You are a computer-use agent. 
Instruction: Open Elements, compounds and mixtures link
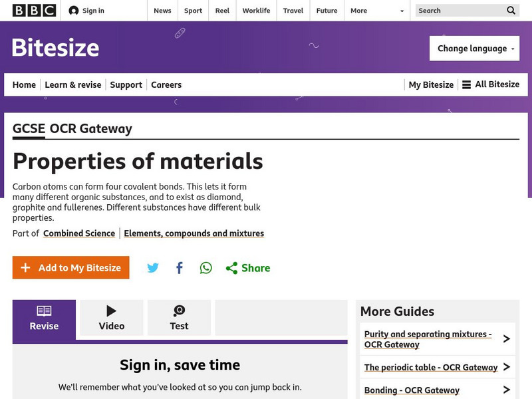194,233
